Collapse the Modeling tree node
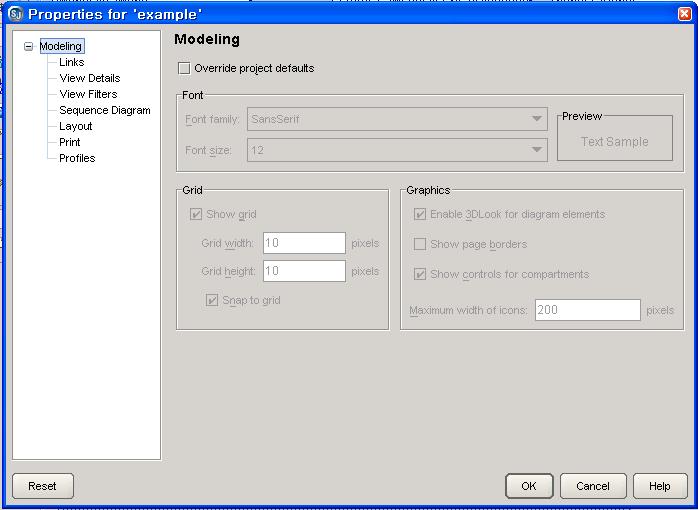This screenshot has width=698, height=510. tap(28, 47)
